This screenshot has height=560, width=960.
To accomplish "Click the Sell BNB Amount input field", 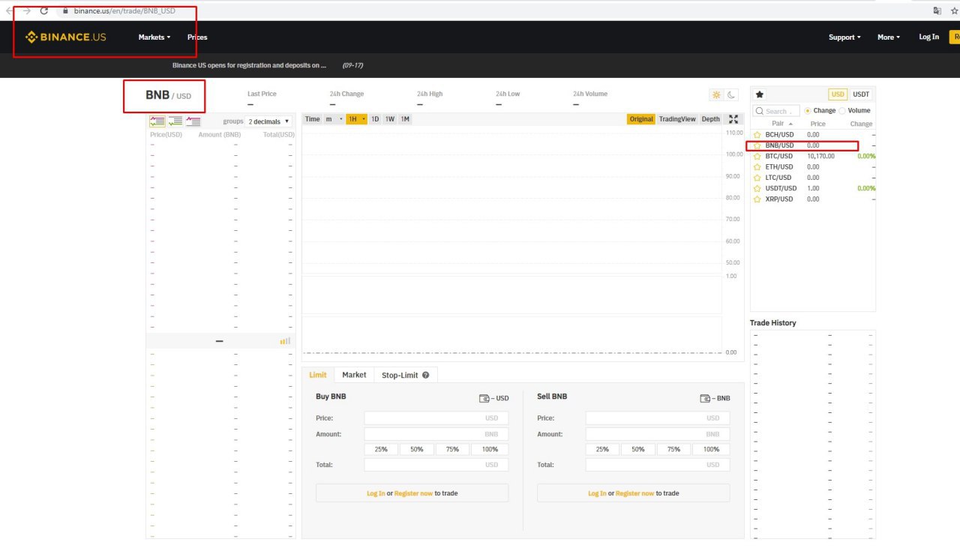I will [658, 434].
